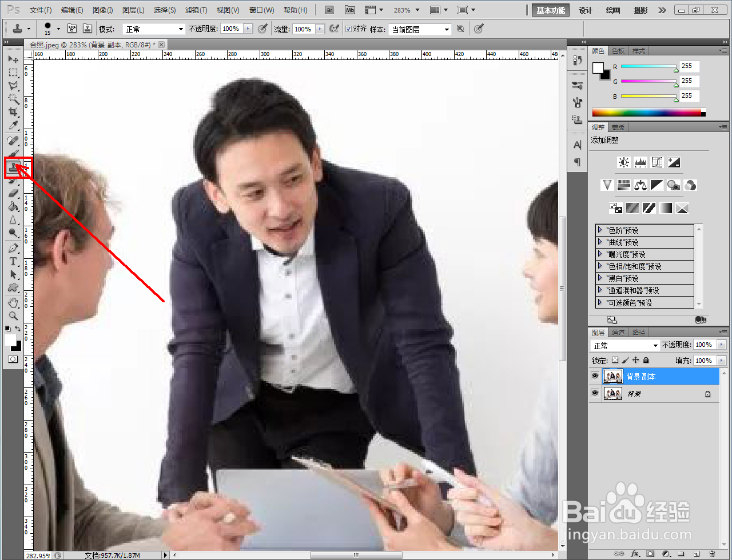Expand the "黑白"预设 list

click(x=600, y=278)
